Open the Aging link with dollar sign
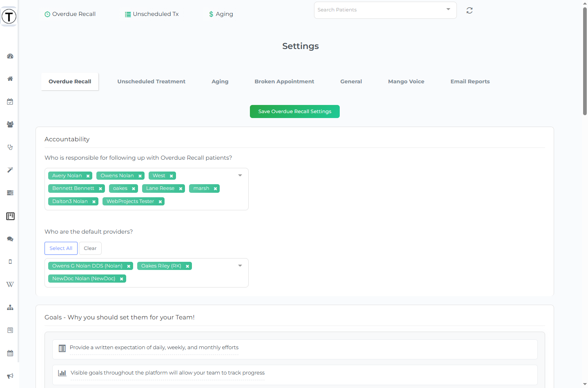 pyautogui.click(x=221, y=14)
